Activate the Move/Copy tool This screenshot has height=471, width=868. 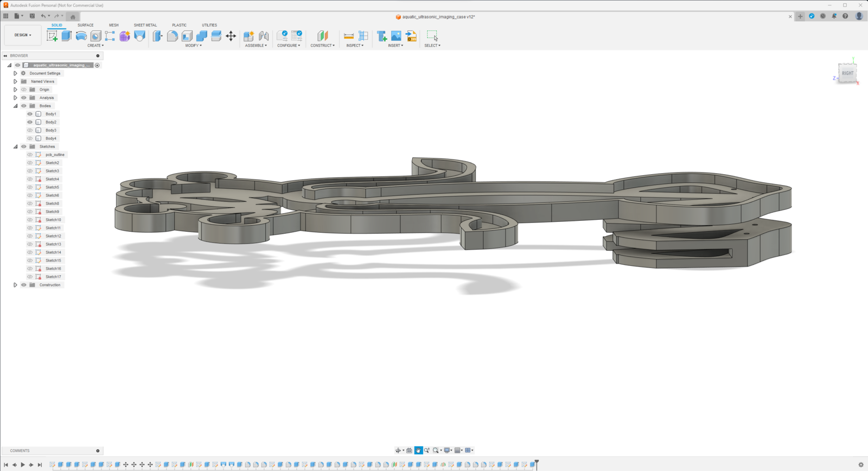[x=231, y=36]
